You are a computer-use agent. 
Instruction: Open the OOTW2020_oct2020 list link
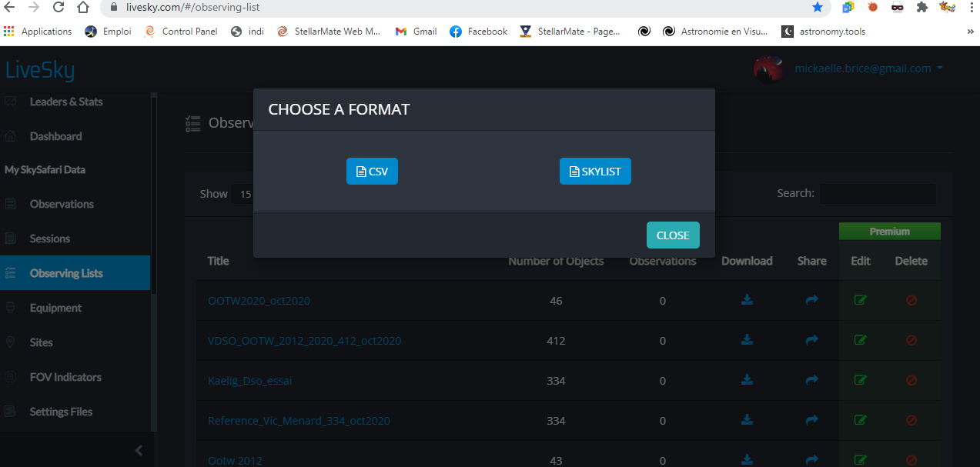[x=259, y=301]
